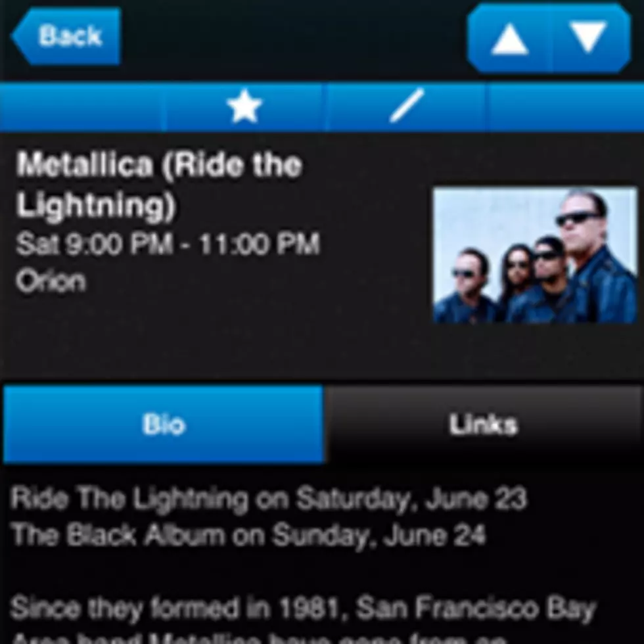
Task: Click The Black Album Sunday June 24 line
Action: point(248,536)
